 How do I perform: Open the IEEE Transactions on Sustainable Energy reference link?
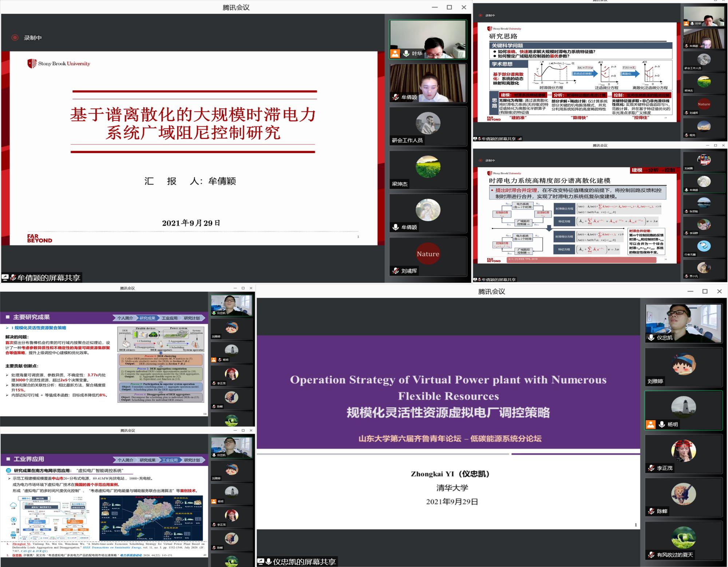112,547
